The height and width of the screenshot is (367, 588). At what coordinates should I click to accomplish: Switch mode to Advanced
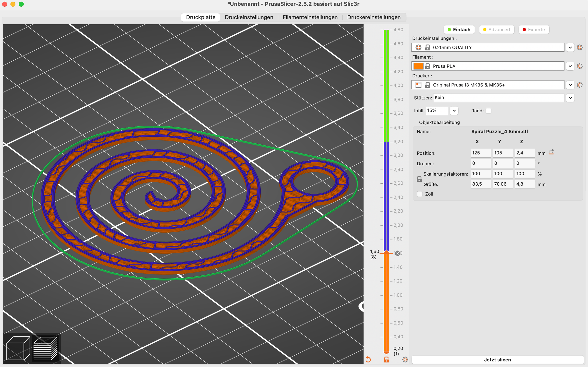coord(497,29)
